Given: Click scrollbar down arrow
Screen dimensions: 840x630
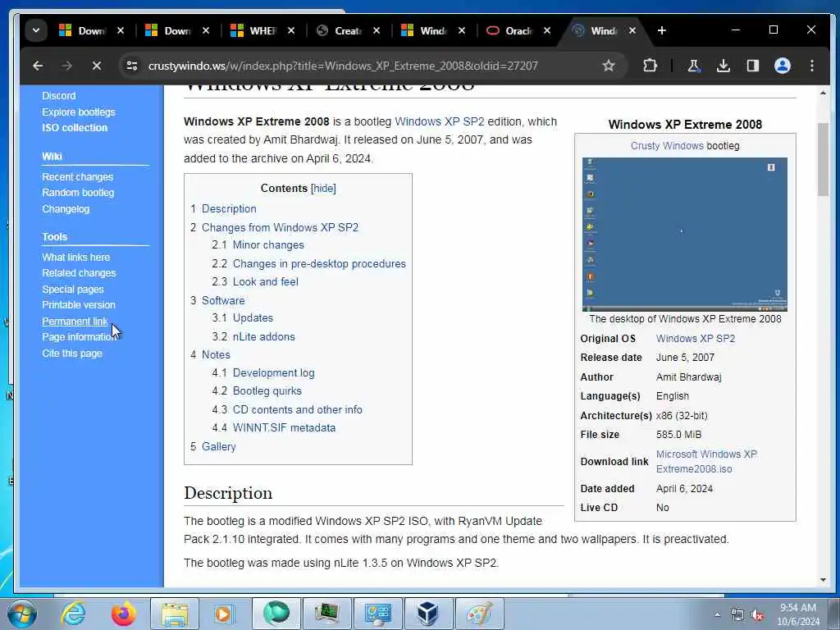Looking at the screenshot, I should click(x=823, y=580).
